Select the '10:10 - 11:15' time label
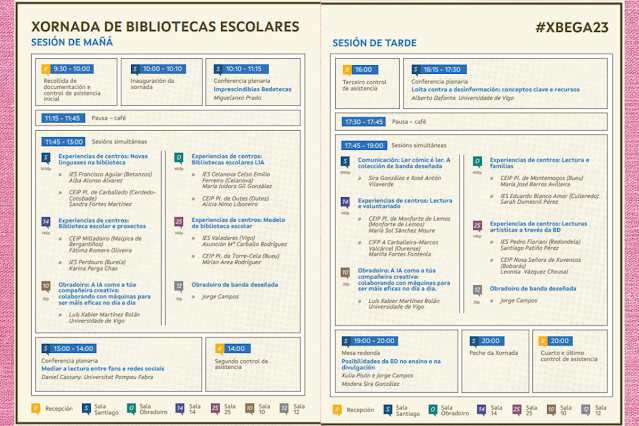639x426 pixels. click(x=244, y=69)
